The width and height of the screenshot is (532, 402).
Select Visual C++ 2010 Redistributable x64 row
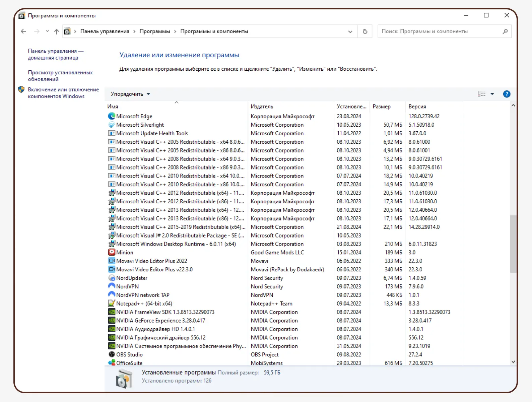coord(285,176)
